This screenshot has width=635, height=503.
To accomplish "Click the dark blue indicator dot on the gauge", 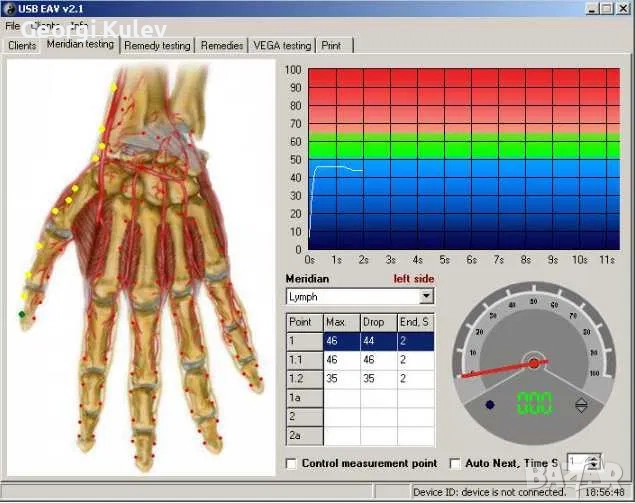I will [x=490, y=405].
